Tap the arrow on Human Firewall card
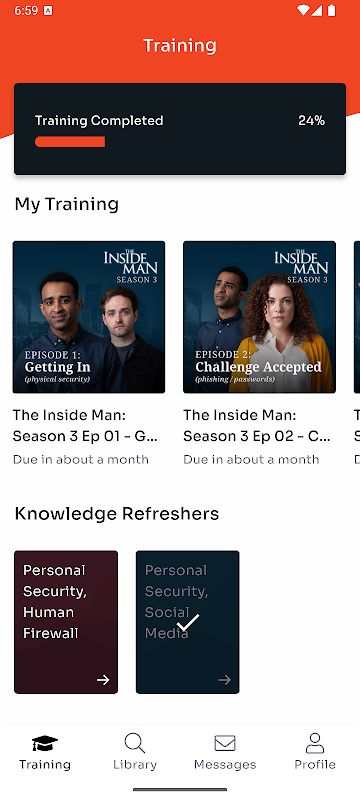The width and height of the screenshot is (360, 800). [x=103, y=680]
